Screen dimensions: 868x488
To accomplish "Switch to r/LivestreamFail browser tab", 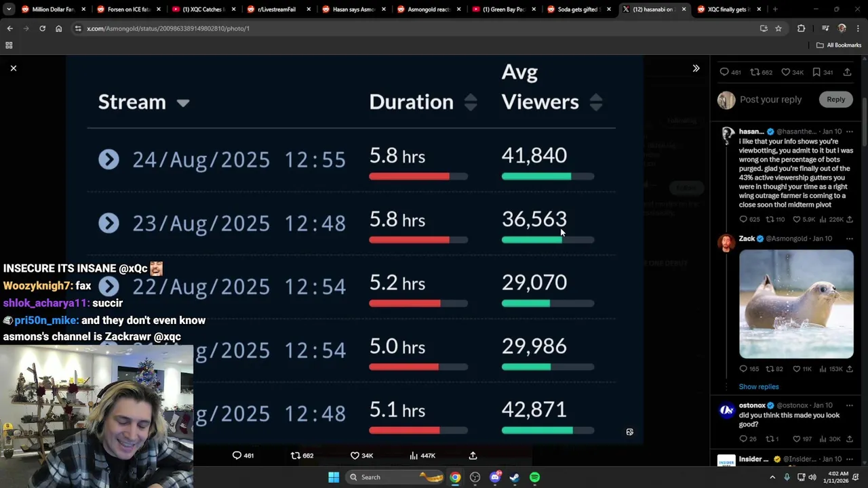I will pos(277,9).
